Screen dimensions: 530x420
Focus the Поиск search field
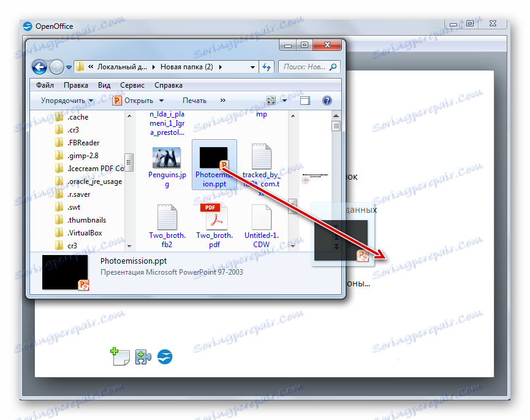309,67
